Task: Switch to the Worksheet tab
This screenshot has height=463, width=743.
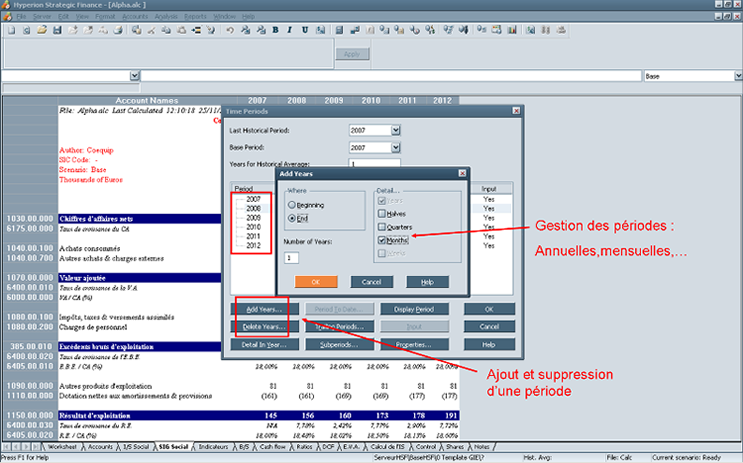Action: 62,447
